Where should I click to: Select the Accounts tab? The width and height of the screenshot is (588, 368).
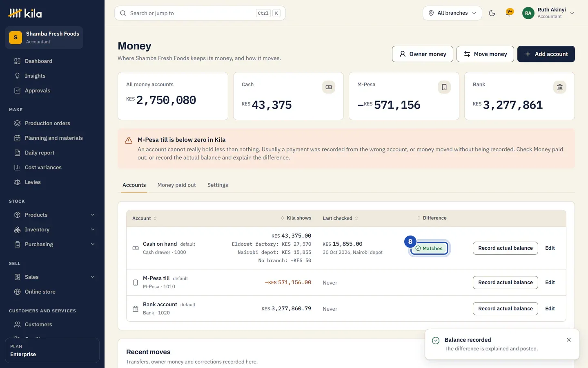pos(134,185)
